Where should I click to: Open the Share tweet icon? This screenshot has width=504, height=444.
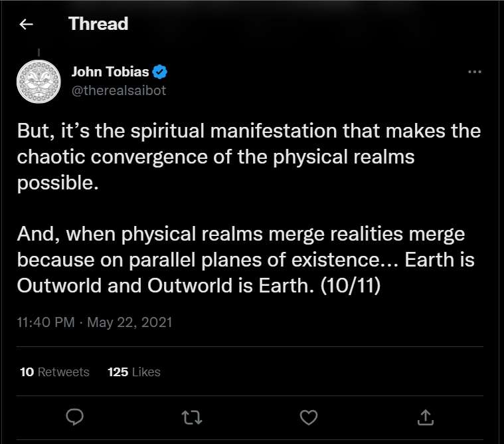pyautogui.click(x=425, y=416)
